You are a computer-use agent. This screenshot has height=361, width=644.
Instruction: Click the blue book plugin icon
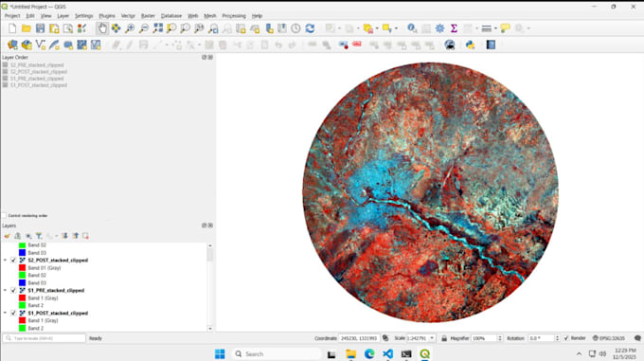tap(491, 45)
